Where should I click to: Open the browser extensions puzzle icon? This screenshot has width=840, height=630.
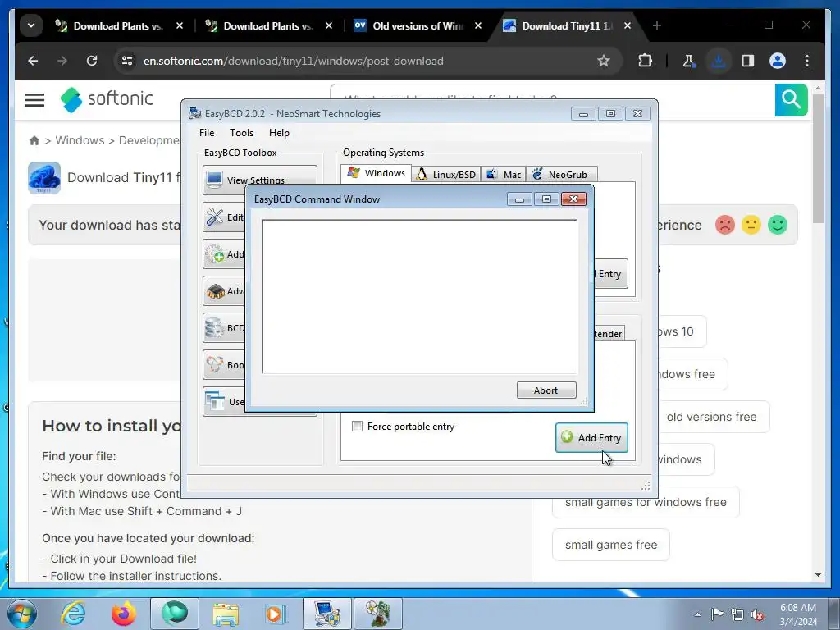tap(645, 61)
